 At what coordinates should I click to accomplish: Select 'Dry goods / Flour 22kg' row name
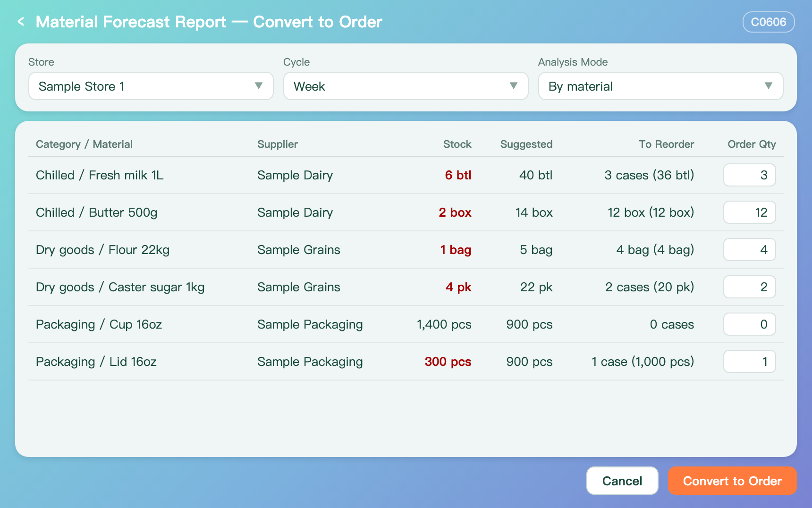click(103, 250)
